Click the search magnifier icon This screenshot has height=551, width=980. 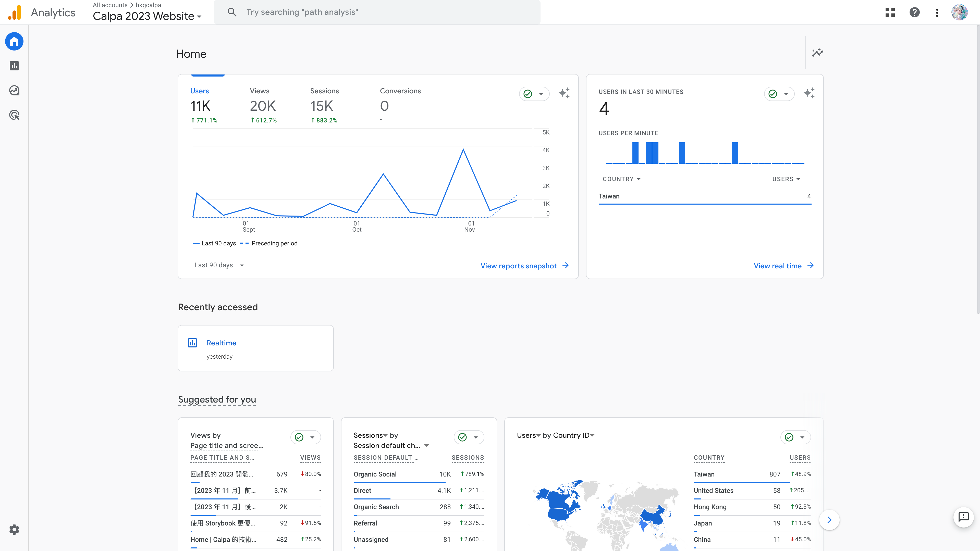pyautogui.click(x=232, y=12)
